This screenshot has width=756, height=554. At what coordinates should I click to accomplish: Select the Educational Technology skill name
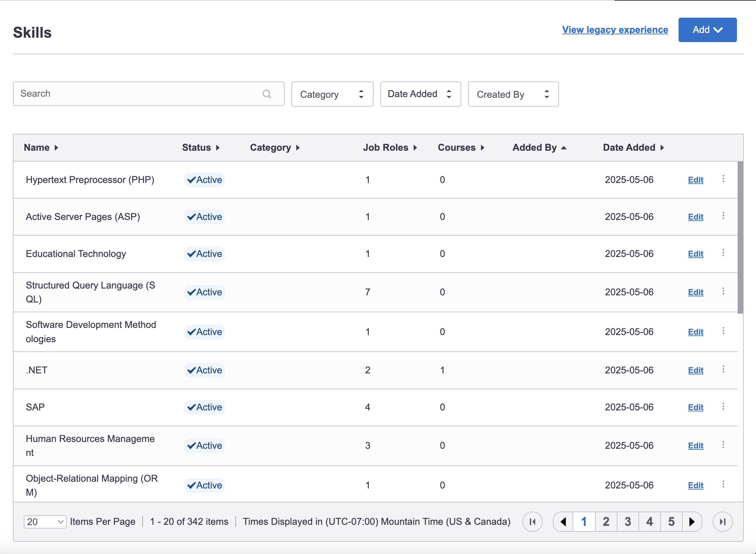pos(76,254)
